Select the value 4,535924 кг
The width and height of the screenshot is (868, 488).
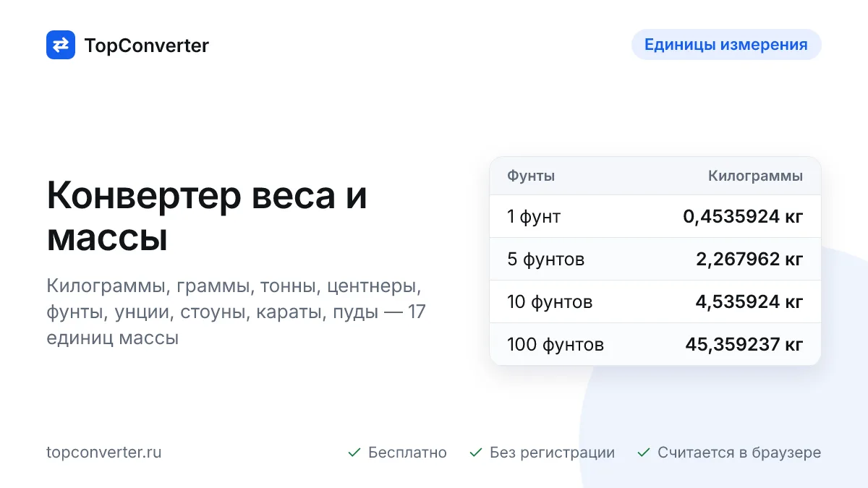point(749,301)
